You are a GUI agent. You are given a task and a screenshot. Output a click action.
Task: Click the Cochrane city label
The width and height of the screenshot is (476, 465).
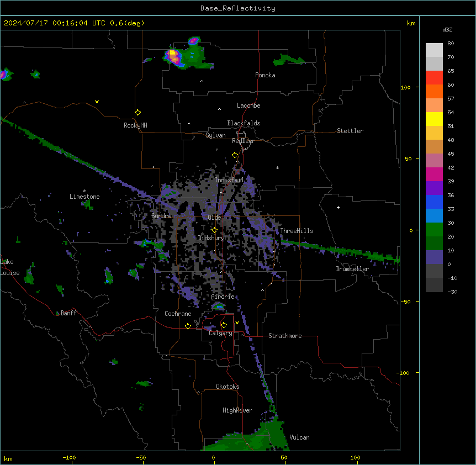point(178,314)
